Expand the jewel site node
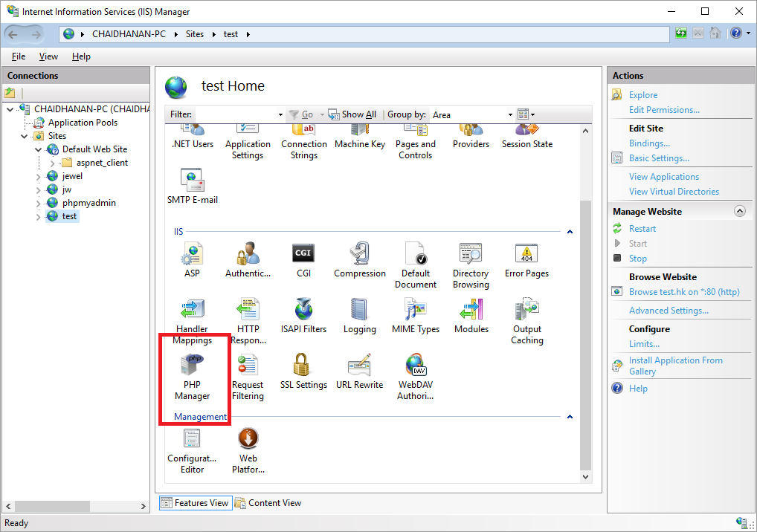 [x=39, y=177]
